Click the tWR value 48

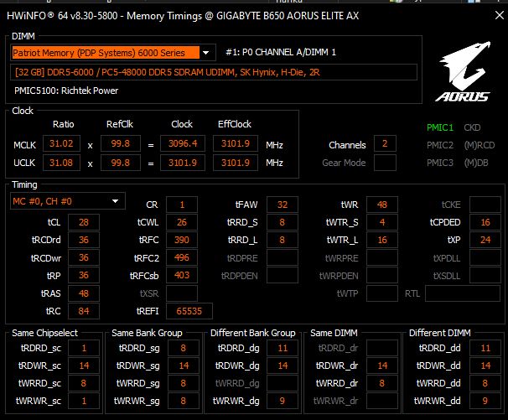382,205
